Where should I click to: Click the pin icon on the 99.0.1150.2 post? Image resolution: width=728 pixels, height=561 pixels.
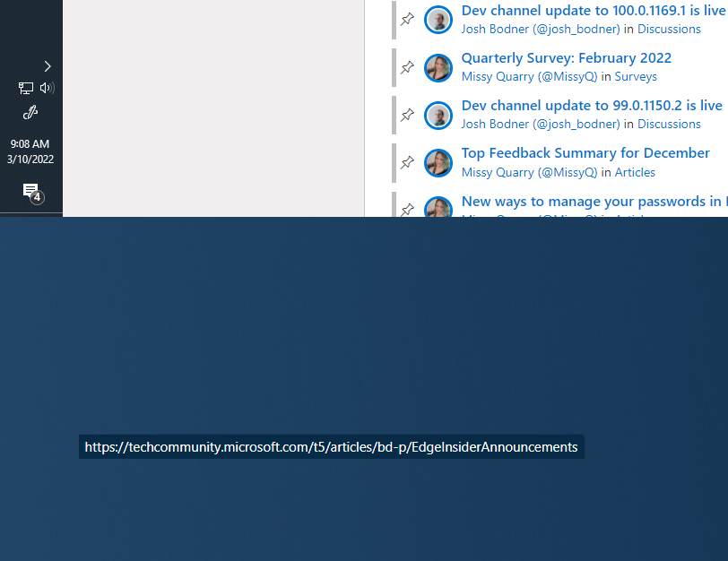[x=407, y=114]
